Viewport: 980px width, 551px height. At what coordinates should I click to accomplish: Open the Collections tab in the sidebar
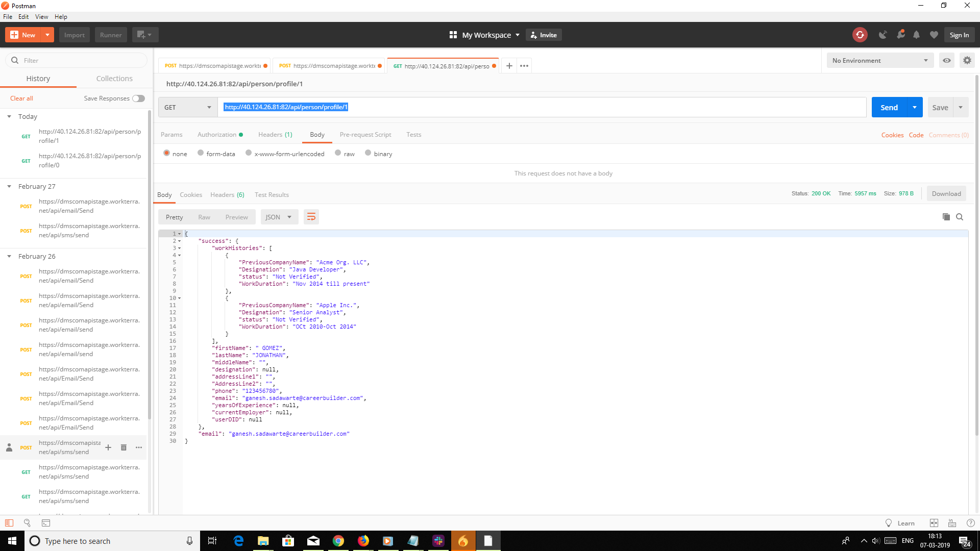point(114,78)
